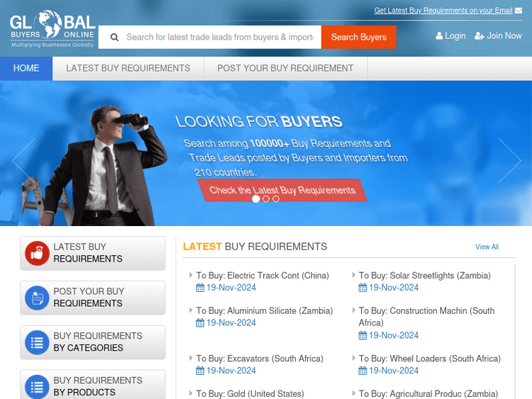Open Get Latest Buy Requirements on your Email
Image resolution: width=532 pixels, height=399 pixels.
coord(443,11)
